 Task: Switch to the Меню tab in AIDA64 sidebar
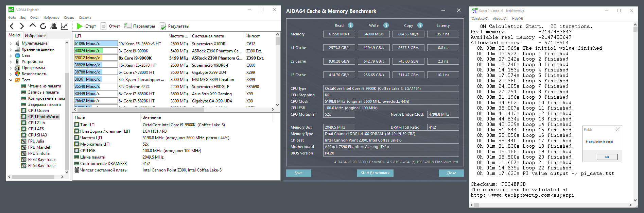14,35
